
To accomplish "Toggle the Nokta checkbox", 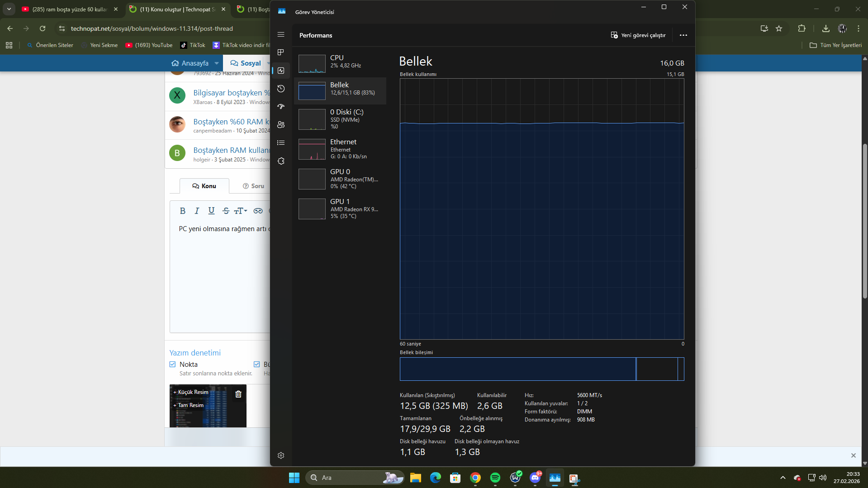I will point(173,365).
